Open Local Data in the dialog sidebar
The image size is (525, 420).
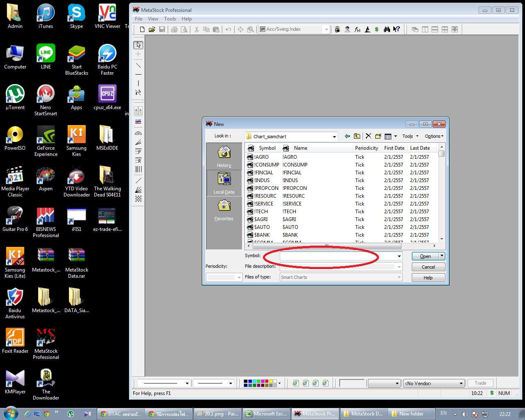(224, 183)
